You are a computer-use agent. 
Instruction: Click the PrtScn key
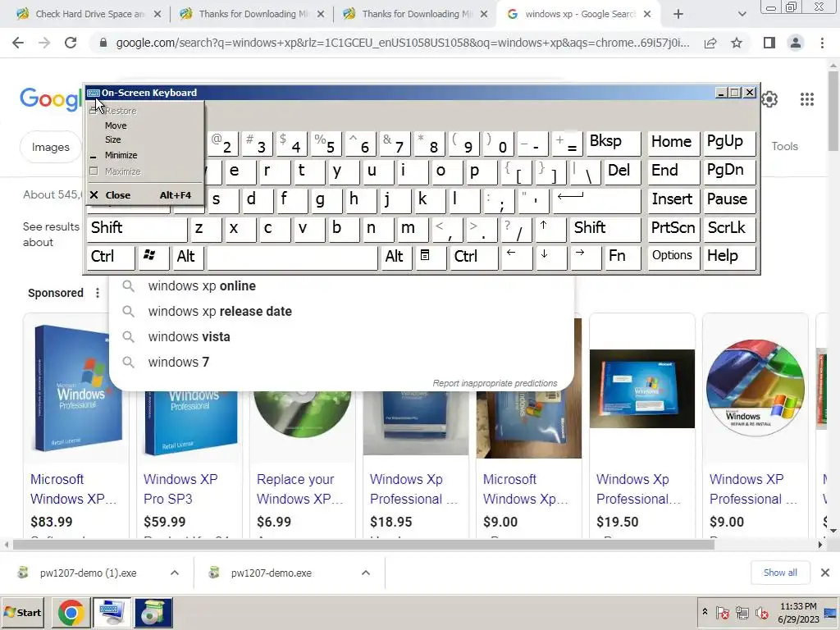coord(673,229)
